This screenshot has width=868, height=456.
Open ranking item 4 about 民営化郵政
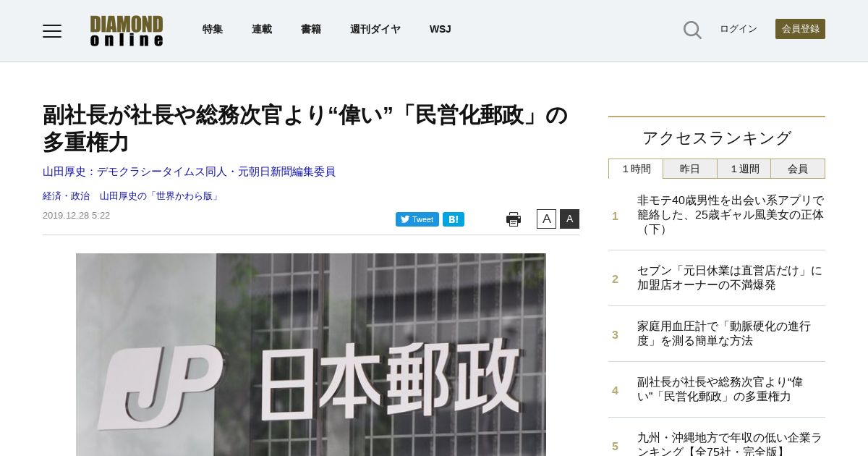(720, 389)
